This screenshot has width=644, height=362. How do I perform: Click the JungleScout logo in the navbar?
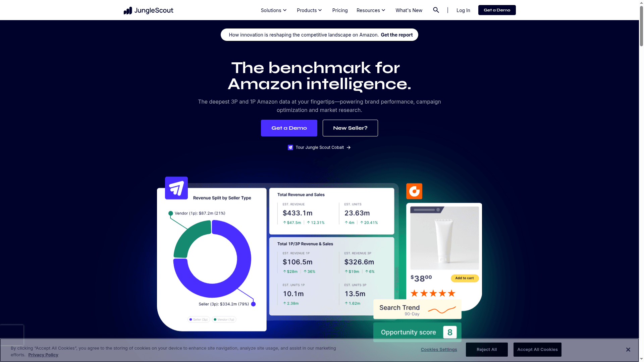pos(148,10)
